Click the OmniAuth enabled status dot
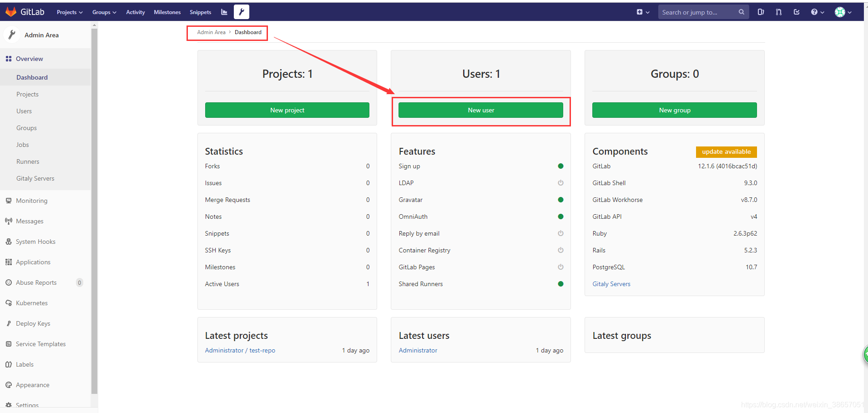 pos(560,217)
